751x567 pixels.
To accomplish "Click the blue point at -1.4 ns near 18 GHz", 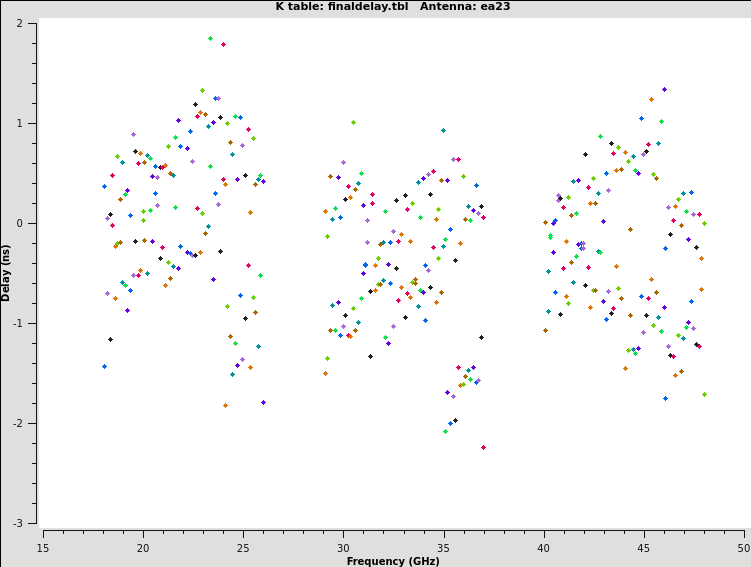I will [104, 366].
